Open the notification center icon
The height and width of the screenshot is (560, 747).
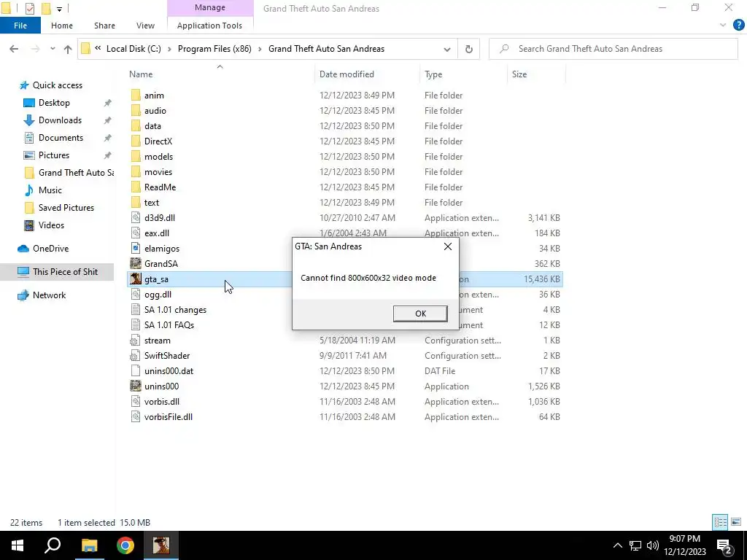click(x=724, y=545)
